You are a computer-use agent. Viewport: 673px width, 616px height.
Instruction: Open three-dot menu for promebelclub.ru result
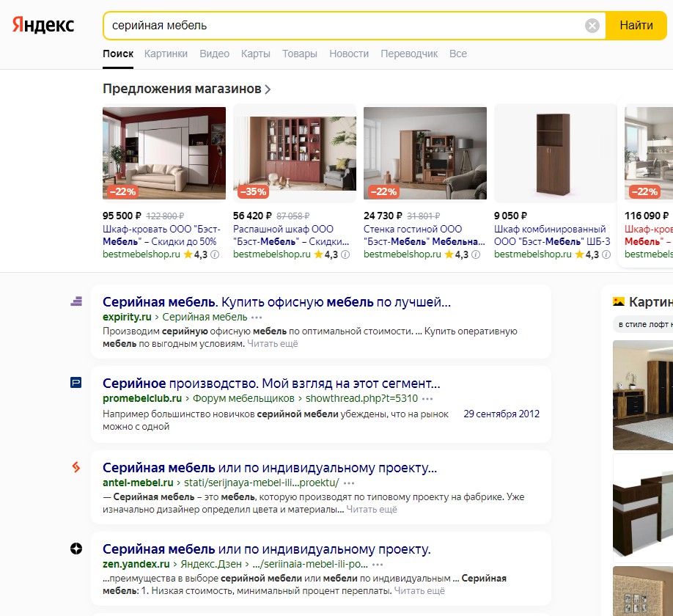(427, 399)
